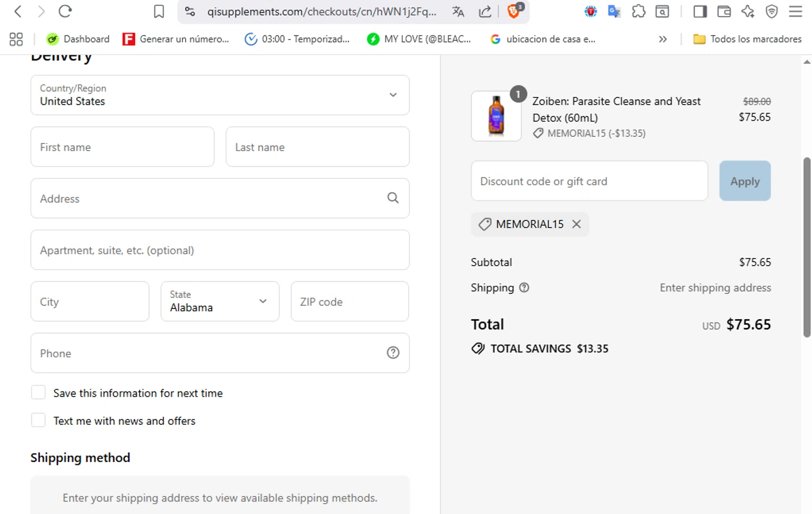Show the phone field help tooltip

[393, 353]
